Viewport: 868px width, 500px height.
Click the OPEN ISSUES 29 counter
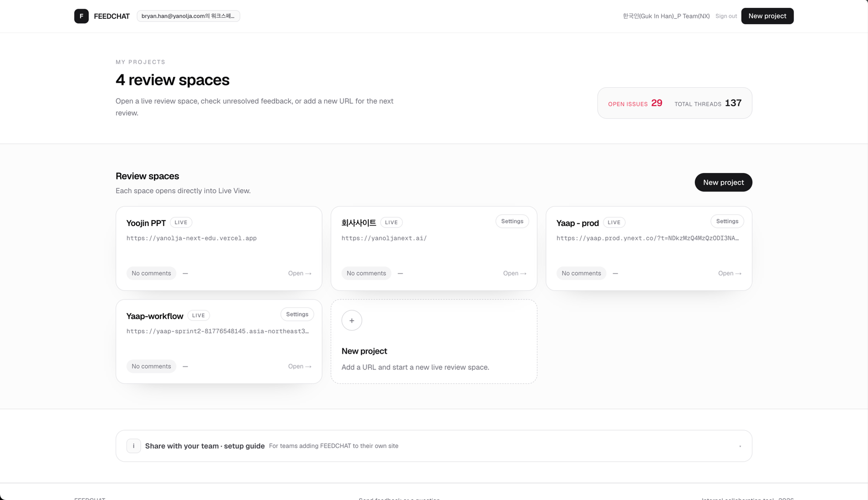tap(635, 103)
